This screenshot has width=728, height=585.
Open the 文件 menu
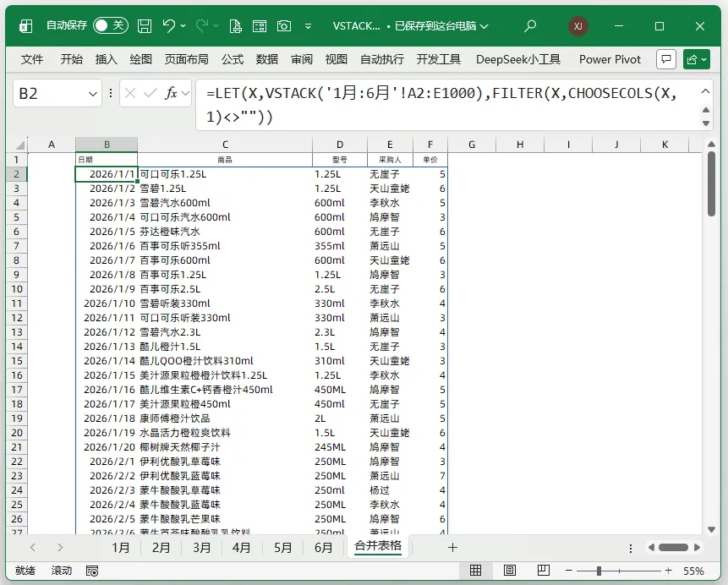tap(32, 59)
